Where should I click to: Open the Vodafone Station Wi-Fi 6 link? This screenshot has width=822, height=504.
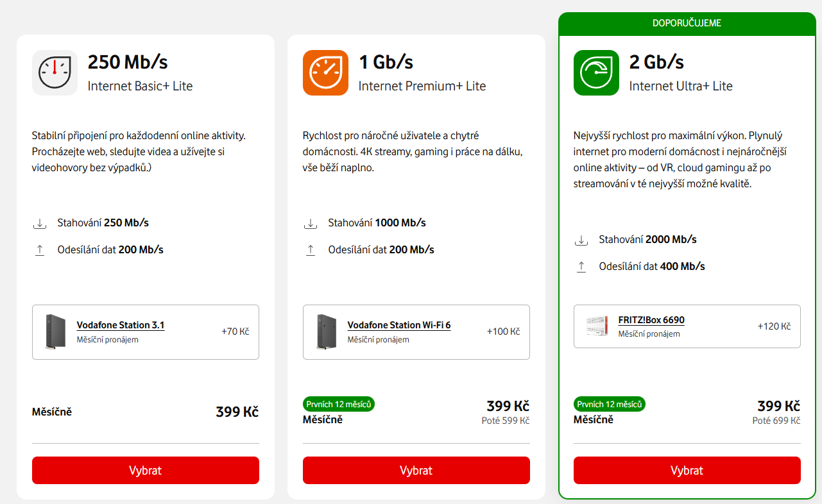coord(399,325)
